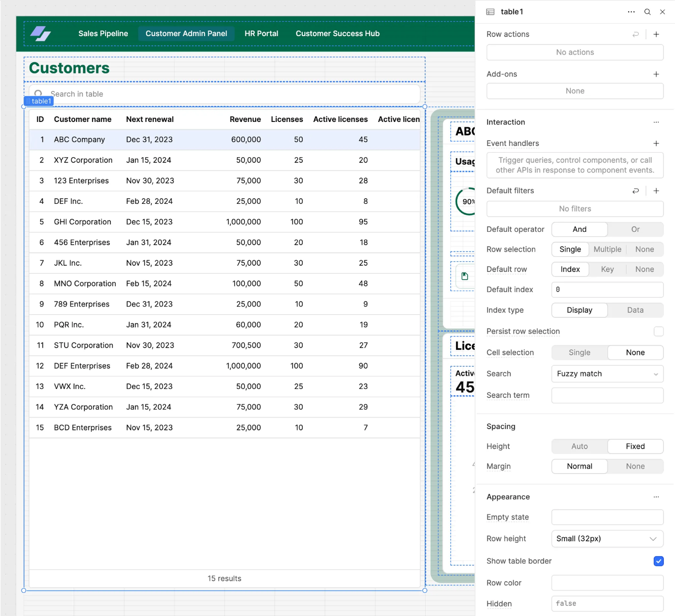Set row selection to None
The height and width of the screenshot is (616, 675).
(x=645, y=249)
